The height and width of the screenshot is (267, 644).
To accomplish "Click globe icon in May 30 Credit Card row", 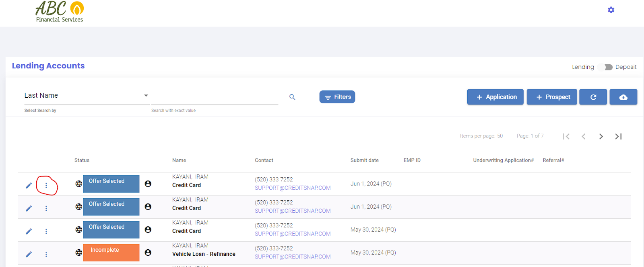I will (79, 230).
